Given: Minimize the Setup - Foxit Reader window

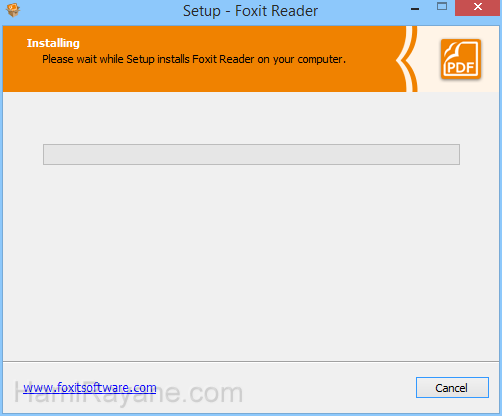Looking at the screenshot, I should click(415, 9).
